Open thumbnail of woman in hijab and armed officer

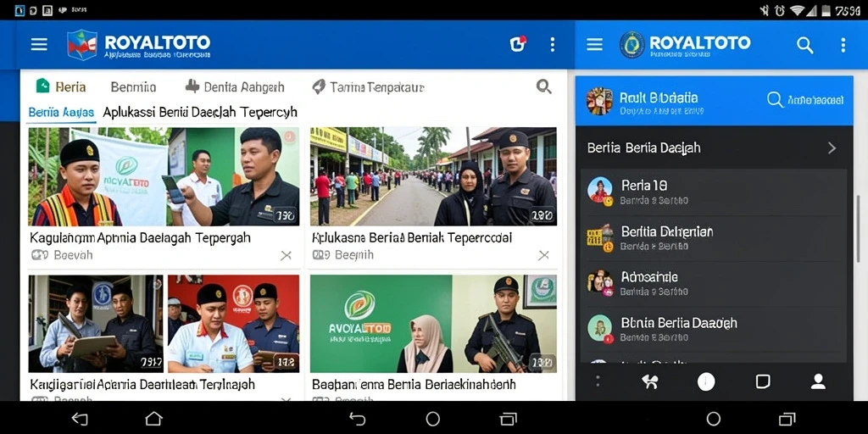pos(433,324)
